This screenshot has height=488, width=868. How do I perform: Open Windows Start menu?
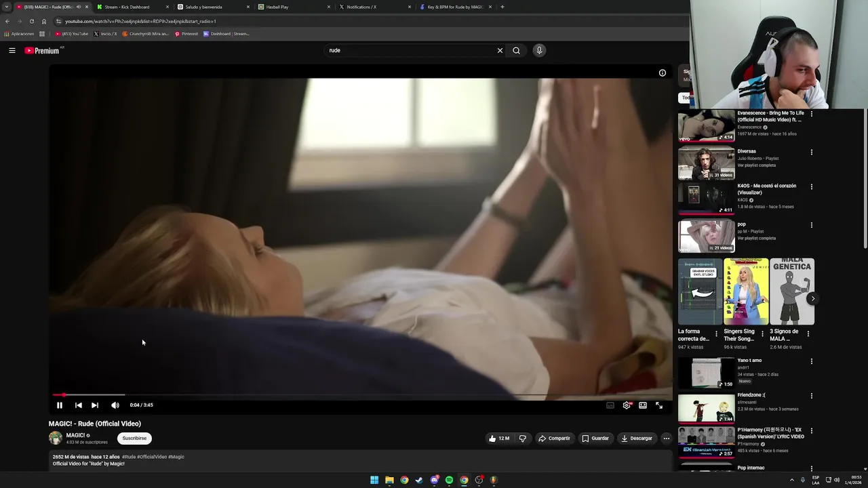click(374, 480)
